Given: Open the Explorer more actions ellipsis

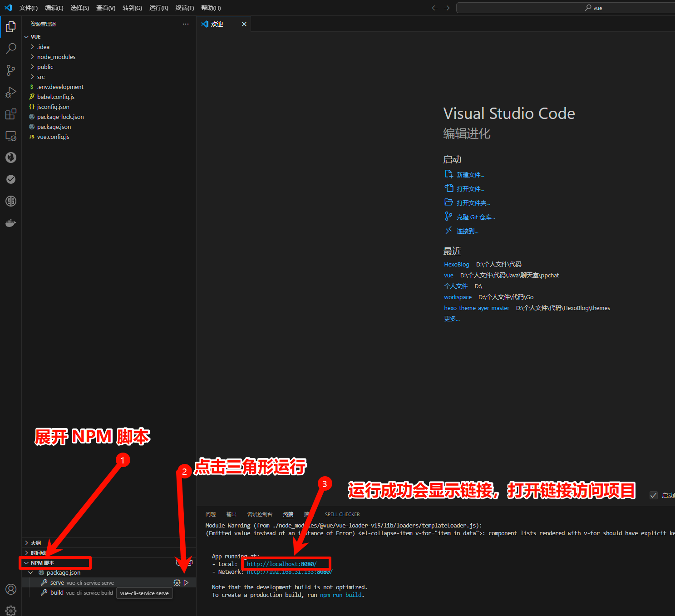Looking at the screenshot, I should pyautogui.click(x=186, y=24).
